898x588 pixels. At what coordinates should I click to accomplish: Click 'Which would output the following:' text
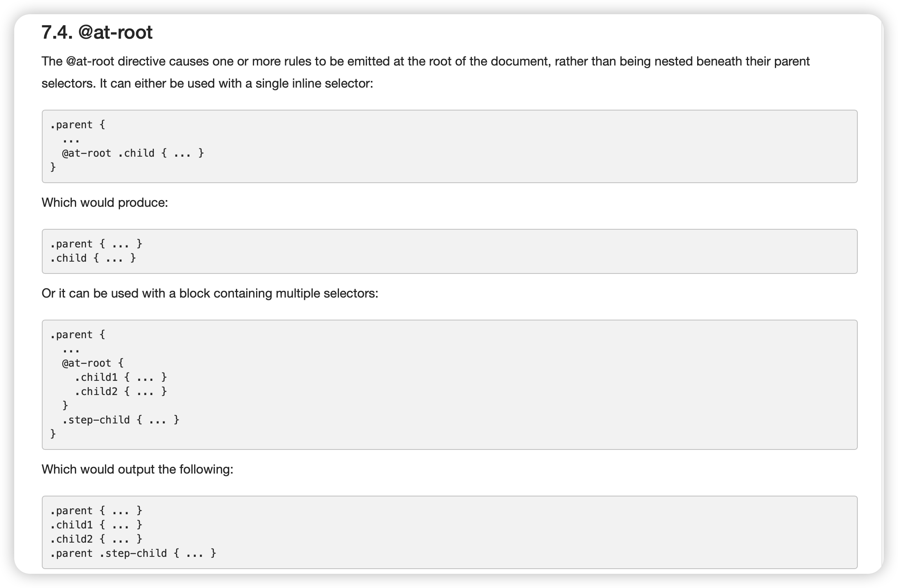click(x=138, y=469)
